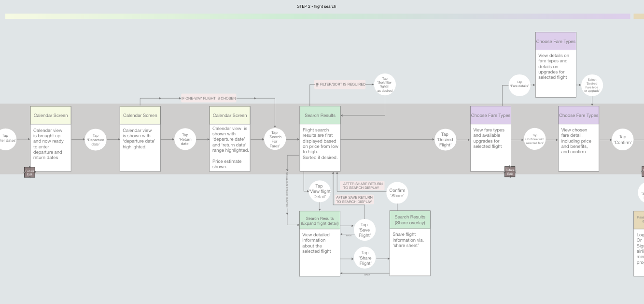Click the vertical 'COLLAPSE DETAILED INFORMATION' label
This screenshot has width=644, height=304.
[x=287, y=189]
